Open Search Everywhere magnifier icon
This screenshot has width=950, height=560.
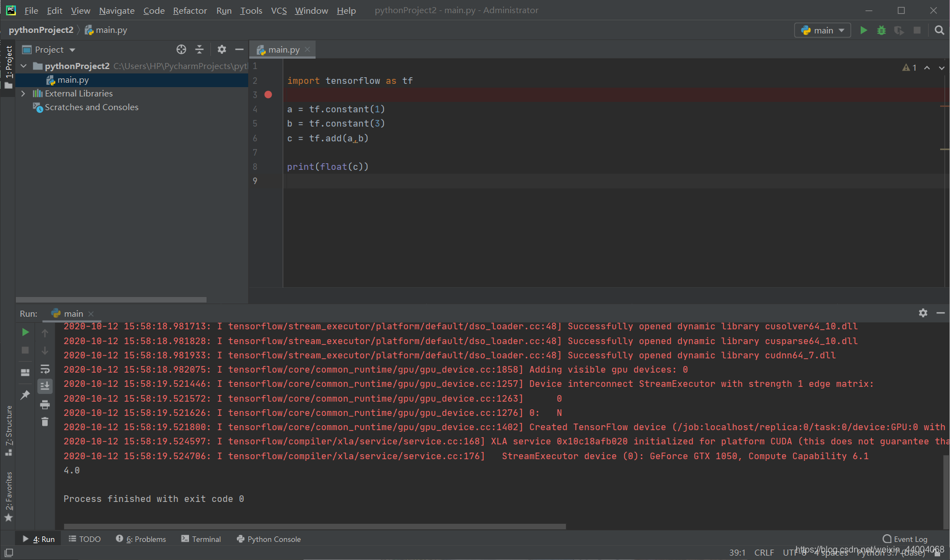pyautogui.click(x=940, y=30)
